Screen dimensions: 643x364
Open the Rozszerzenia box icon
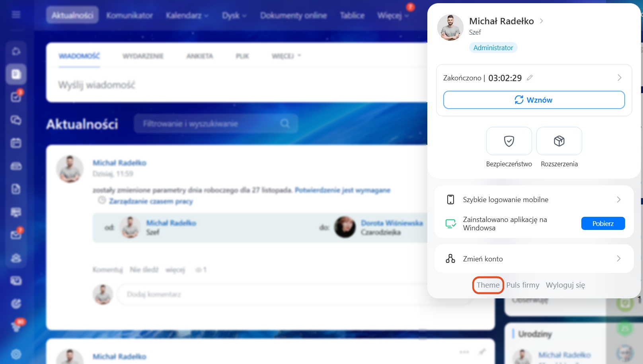[559, 141]
